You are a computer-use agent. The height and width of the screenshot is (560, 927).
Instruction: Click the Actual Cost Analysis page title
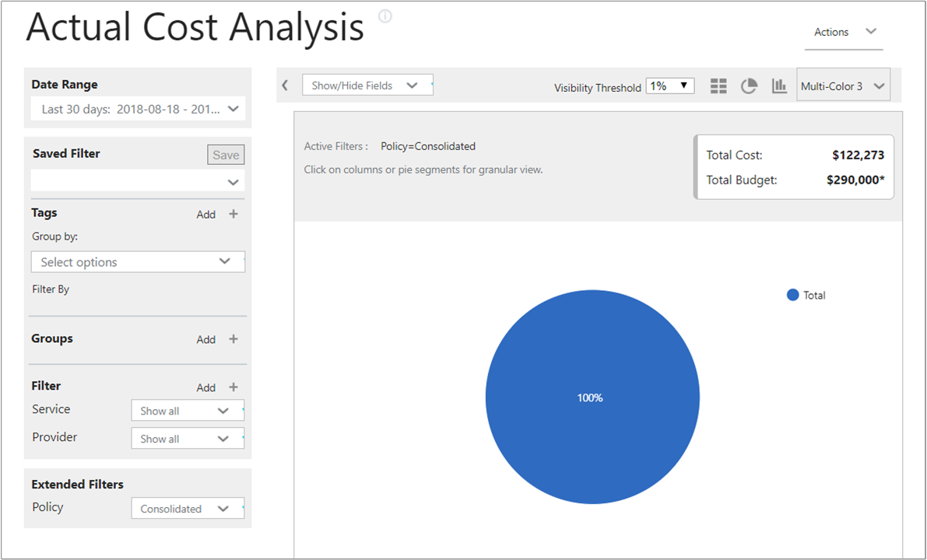[195, 27]
